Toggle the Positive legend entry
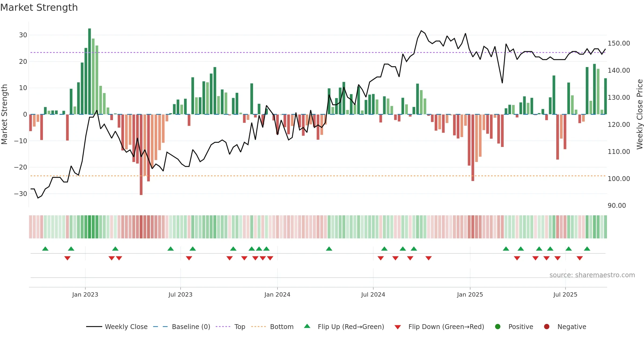This screenshot has width=644, height=362. (514, 327)
